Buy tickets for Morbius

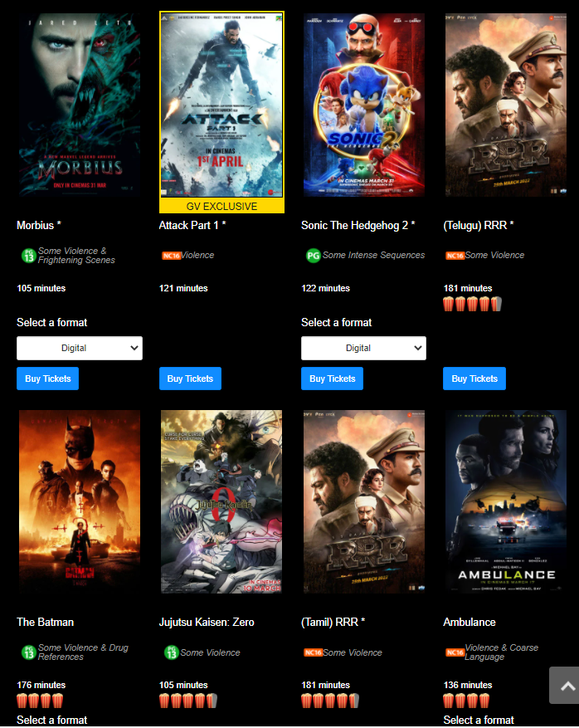[48, 379]
